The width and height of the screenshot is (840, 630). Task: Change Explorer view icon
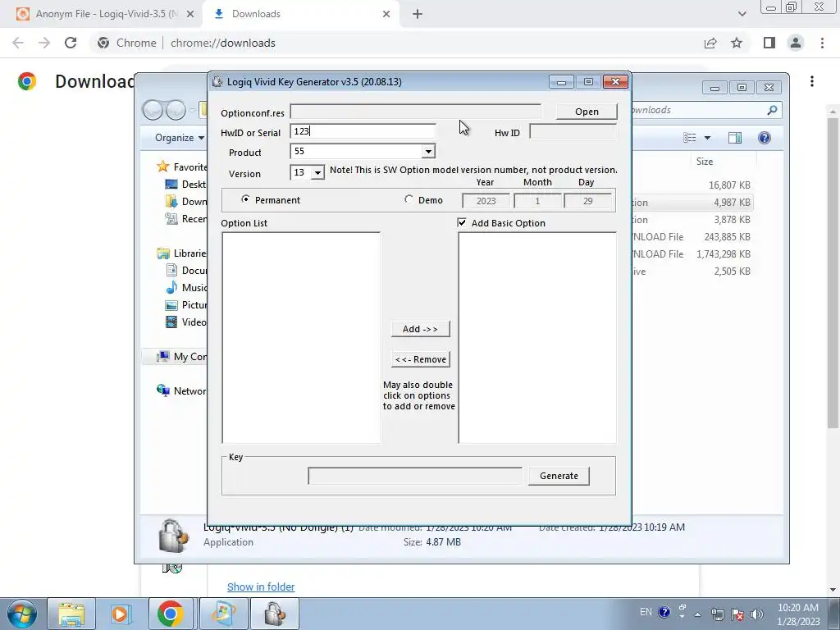[689, 138]
